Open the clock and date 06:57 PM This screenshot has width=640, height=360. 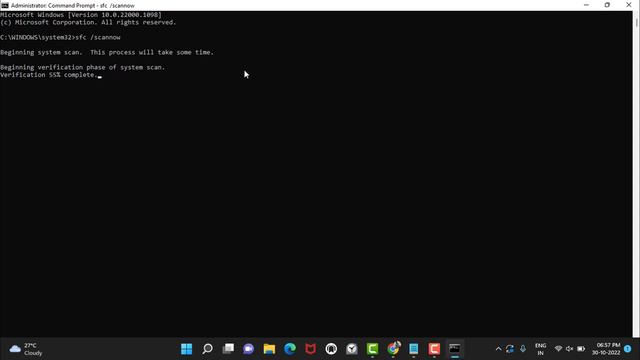tap(606, 349)
